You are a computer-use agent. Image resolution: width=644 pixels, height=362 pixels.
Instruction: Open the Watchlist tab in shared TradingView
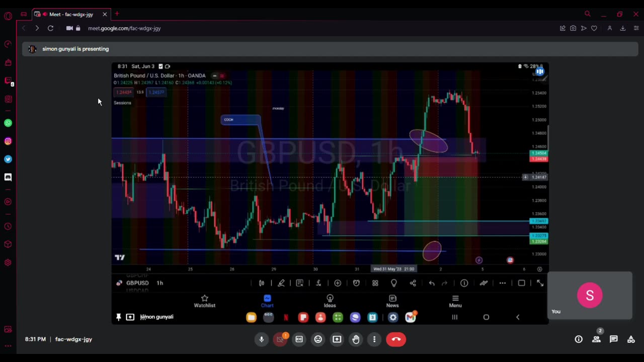pyautogui.click(x=205, y=301)
